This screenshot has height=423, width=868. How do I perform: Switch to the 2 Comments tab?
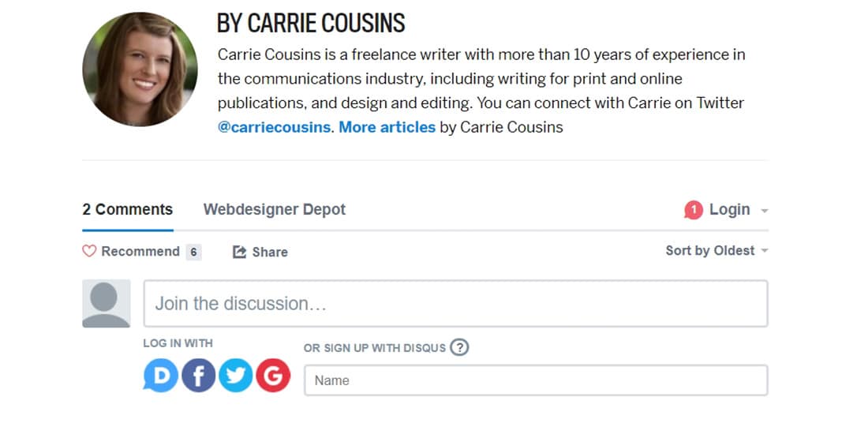pyautogui.click(x=128, y=210)
